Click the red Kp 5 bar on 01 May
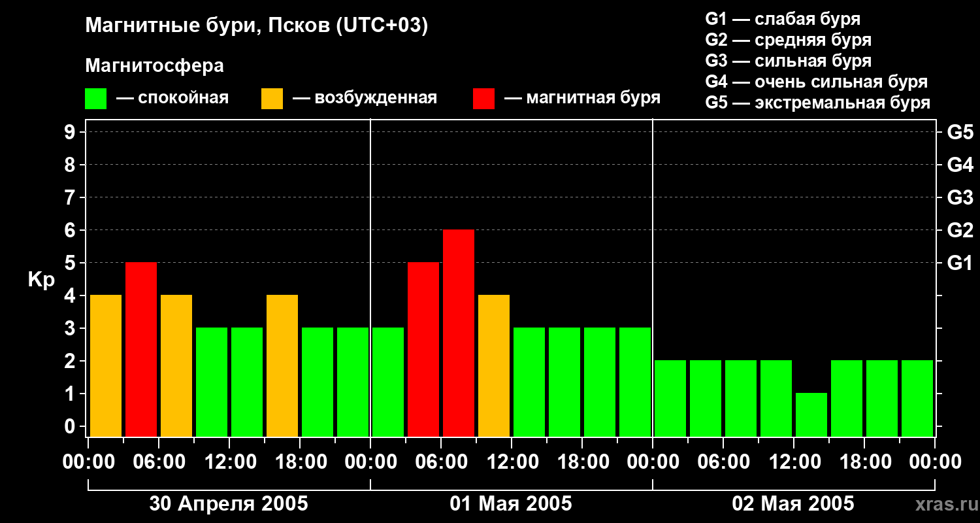Screen dimensions: 980x523 [x=423, y=349]
